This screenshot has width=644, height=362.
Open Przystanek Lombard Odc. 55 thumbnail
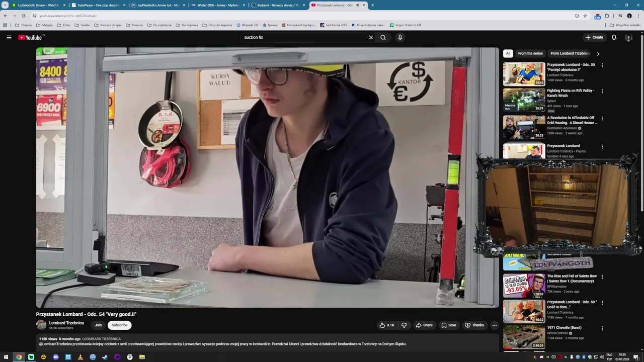click(x=524, y=74)
